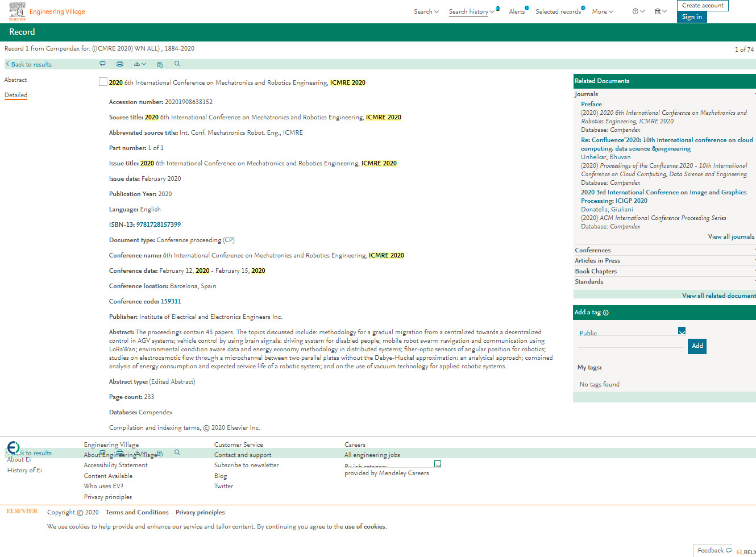
Task: Open download options in upper record toolbar
Action: click(x=140, y=64)
